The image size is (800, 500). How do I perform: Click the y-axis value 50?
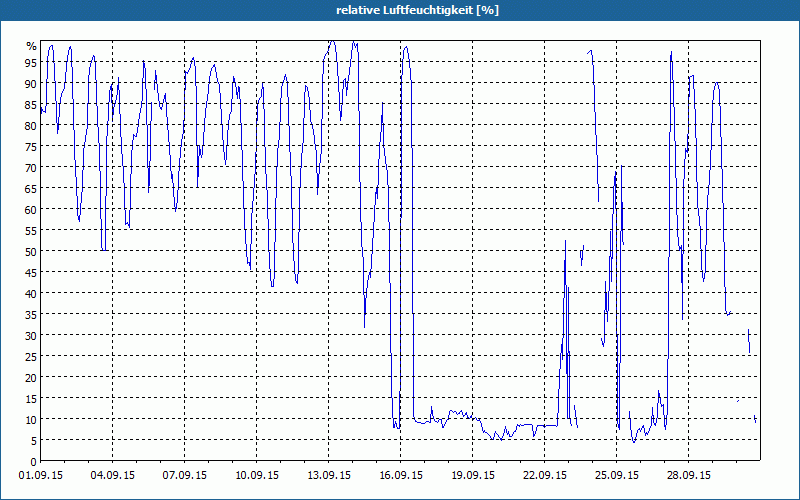(31, 252)
